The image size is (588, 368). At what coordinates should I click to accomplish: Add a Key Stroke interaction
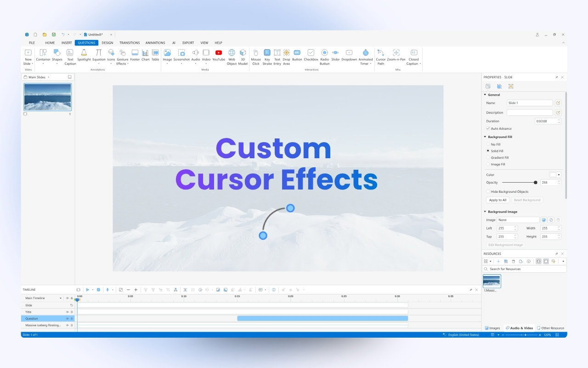coord(267,57)
